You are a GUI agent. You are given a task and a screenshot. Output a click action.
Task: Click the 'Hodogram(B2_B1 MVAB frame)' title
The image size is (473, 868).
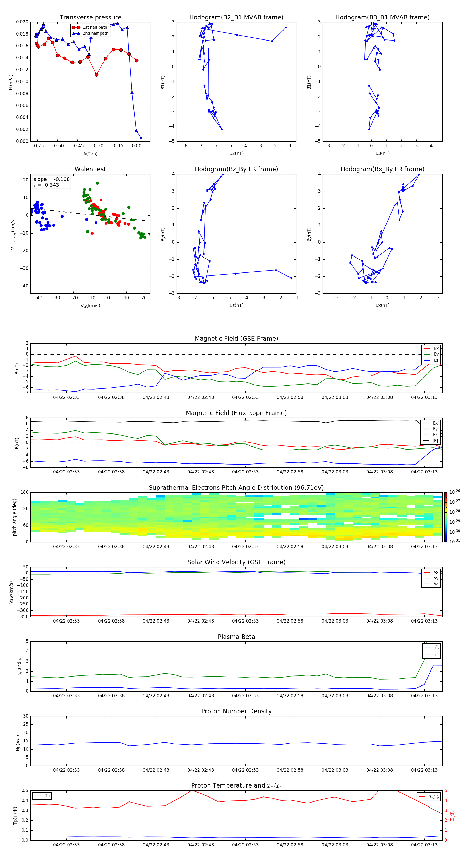click(x=236, y=18)
